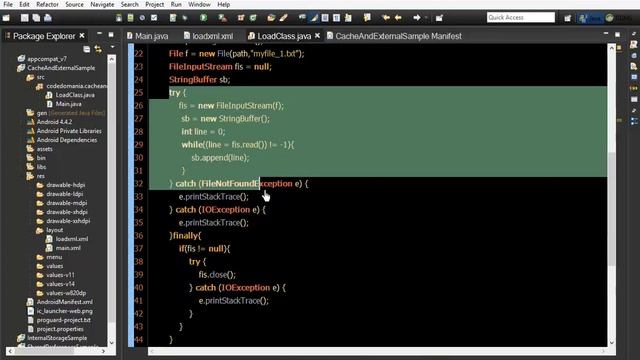Maximize the Package Explorer panel
Screen dimensions: 640x360
[111, 35]
